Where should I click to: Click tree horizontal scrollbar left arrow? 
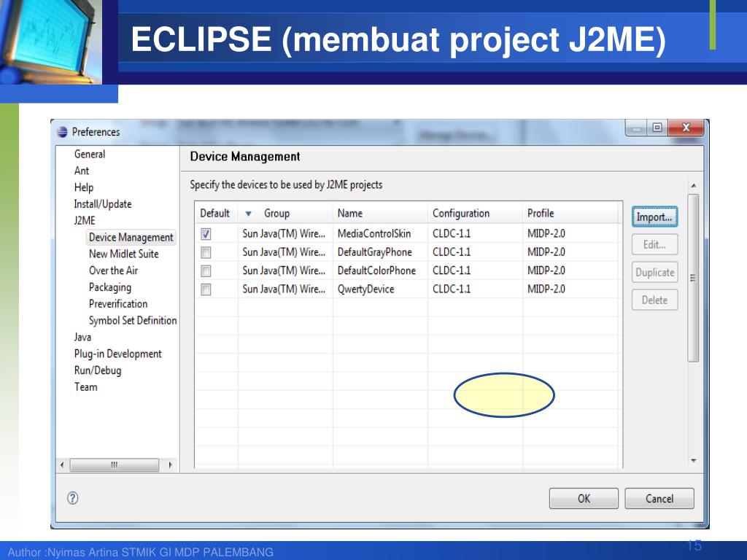coord(62,464)
